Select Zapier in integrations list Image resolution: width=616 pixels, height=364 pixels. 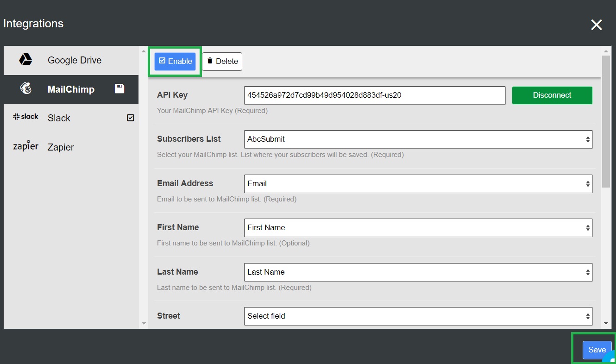(x=61, y=147)
